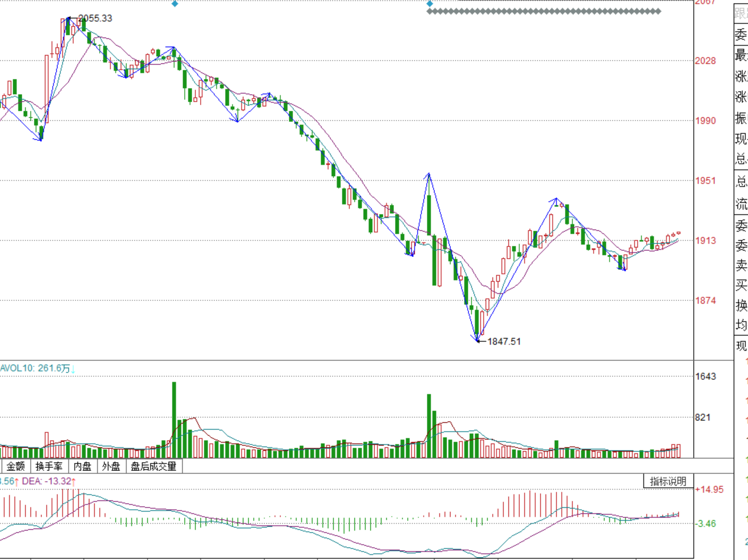Click the gray diamond row at chart top
The height and width of the screenshot is (560, 748).
coord(544,11)
